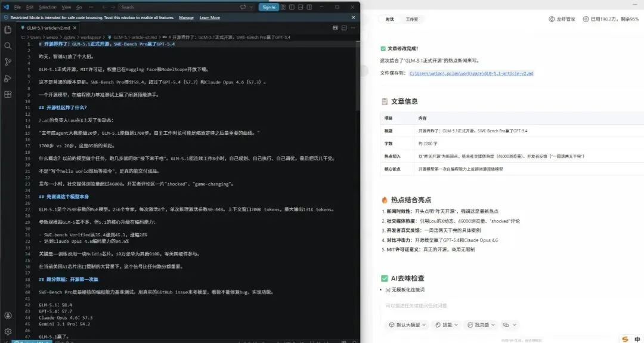
Task: Select the .qclaw breadcrumb segment
Action: [x=69, y=37]
